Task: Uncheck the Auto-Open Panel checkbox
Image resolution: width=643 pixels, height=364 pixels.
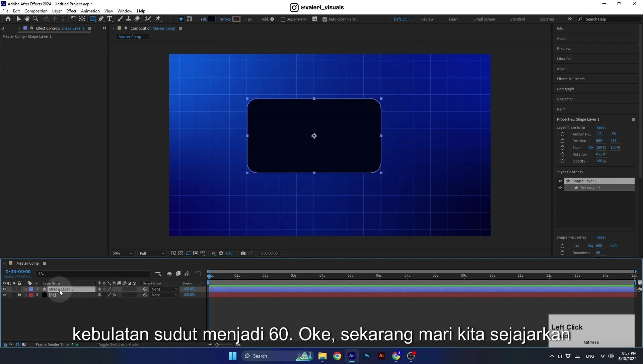Action: (325, 19)
